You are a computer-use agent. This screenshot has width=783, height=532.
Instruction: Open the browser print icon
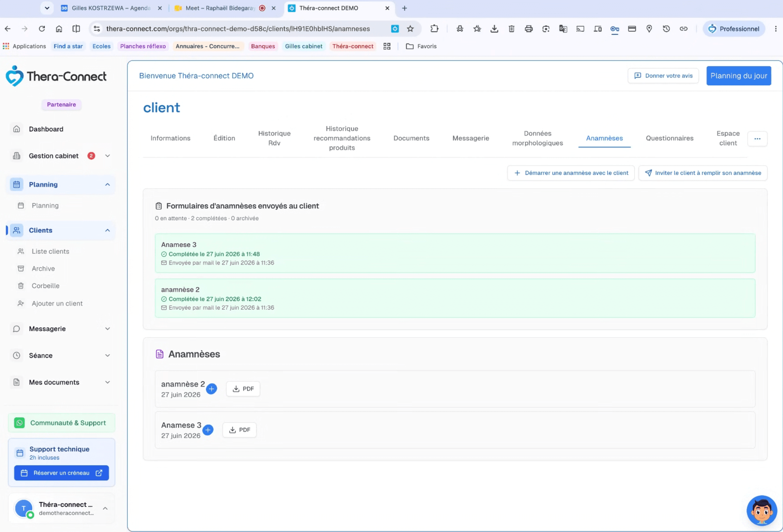click(x=528, y=29)
